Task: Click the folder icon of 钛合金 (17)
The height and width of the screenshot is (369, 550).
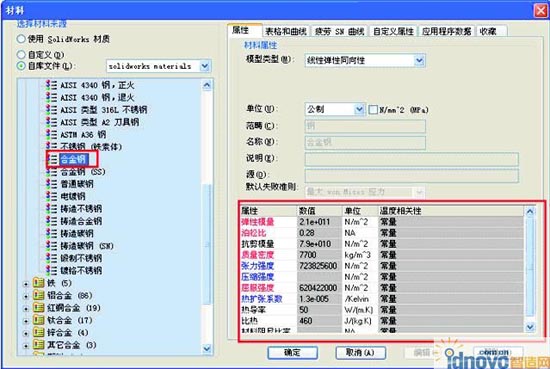Action: click(38, 320)
